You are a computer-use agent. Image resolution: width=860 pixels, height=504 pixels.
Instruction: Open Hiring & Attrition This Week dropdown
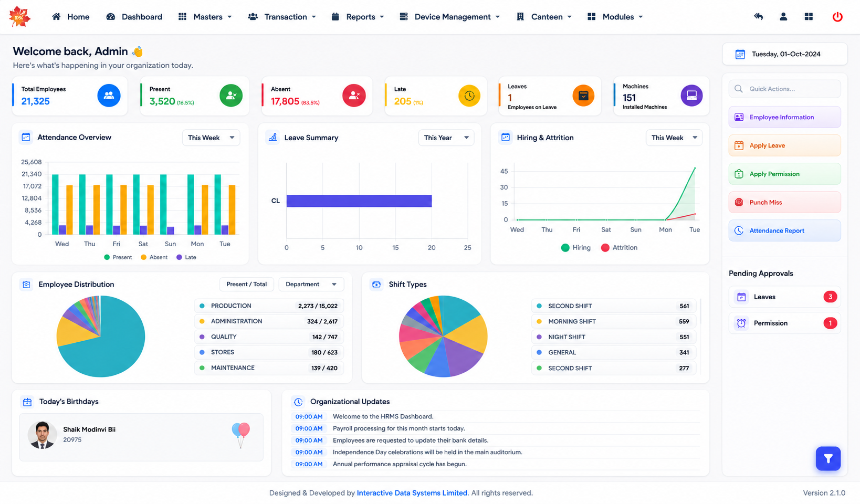674,138
